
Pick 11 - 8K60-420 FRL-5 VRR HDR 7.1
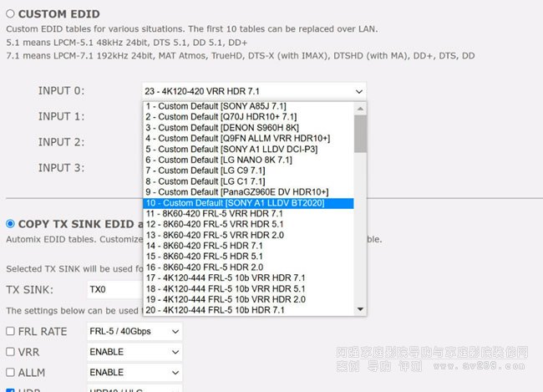coord(226,214)
